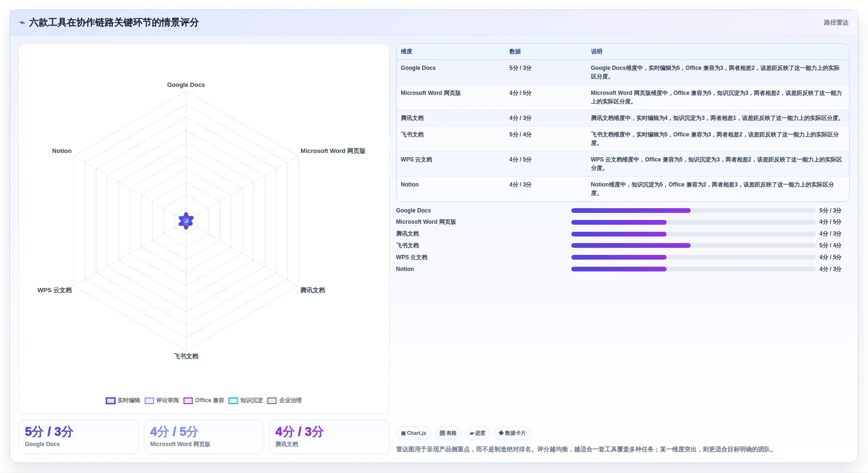Click the 飞书文档 radar axis label

[186, 356]
